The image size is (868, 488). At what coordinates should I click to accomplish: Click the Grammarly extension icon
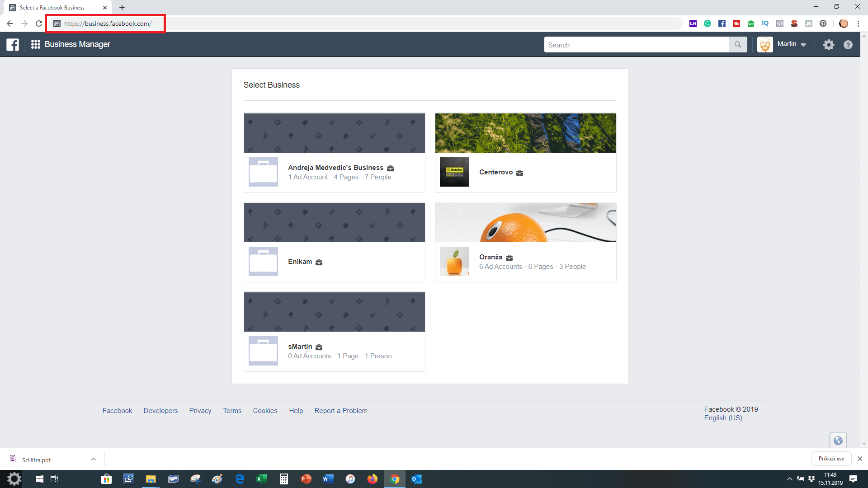pos(708,23)
